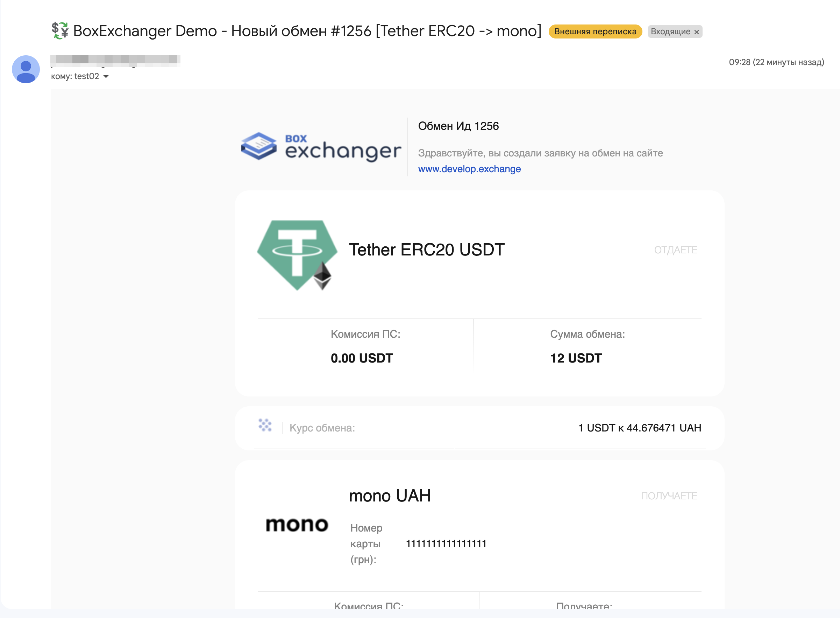Click the card number 1111111111111111
The width and height of the screenshot is (840, 618).
click(446, 543)
